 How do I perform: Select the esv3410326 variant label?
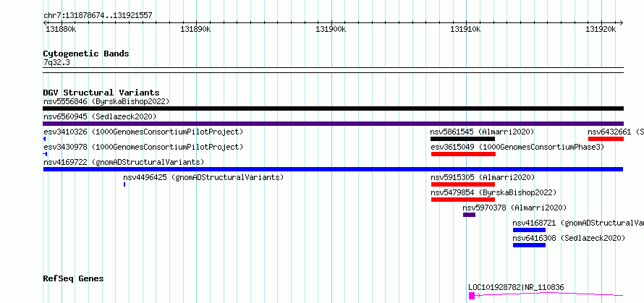143,132
